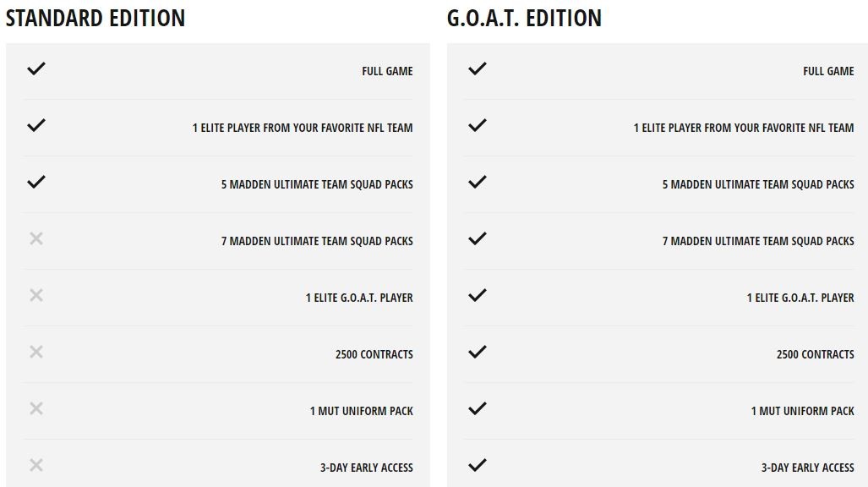This screenshot has width=868, height=487.
Task: Click the Standard Edition Full Game checkmark
Action: pos(36,68)
